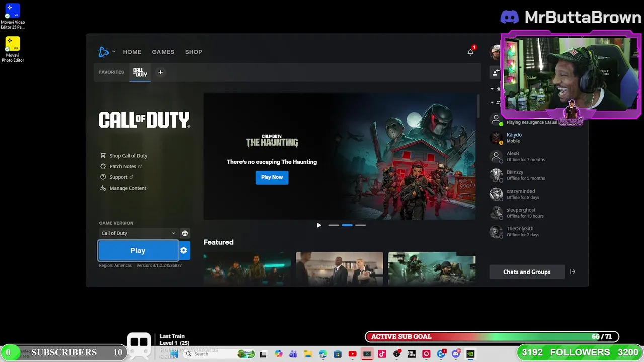This screenshot has width=644, height=362.
Task: Open the Support link
Action: pos(117,177)
